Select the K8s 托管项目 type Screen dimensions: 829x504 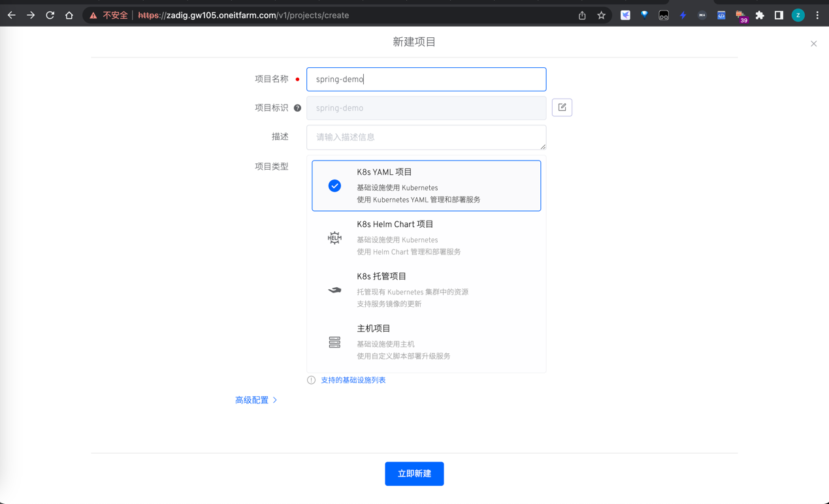[x=426, y=290]
